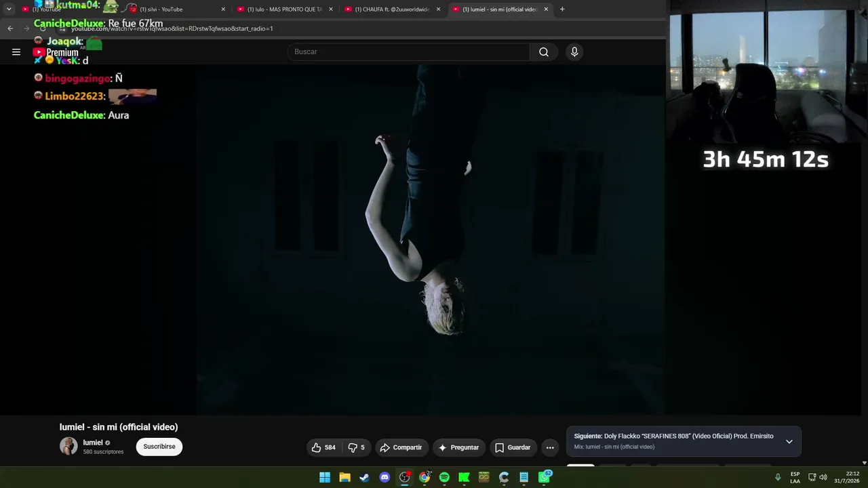Click the chat username 'Limbo22623'
868x488 pixels.
75,96
